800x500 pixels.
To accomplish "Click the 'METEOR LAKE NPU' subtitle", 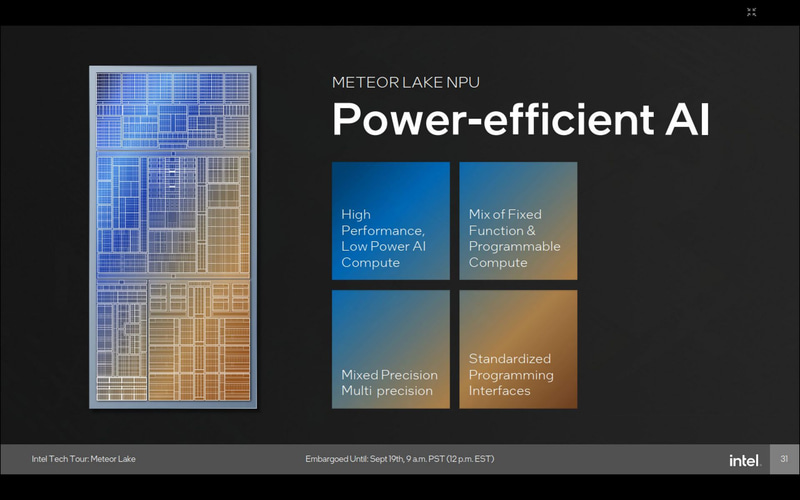I will 406,82.
